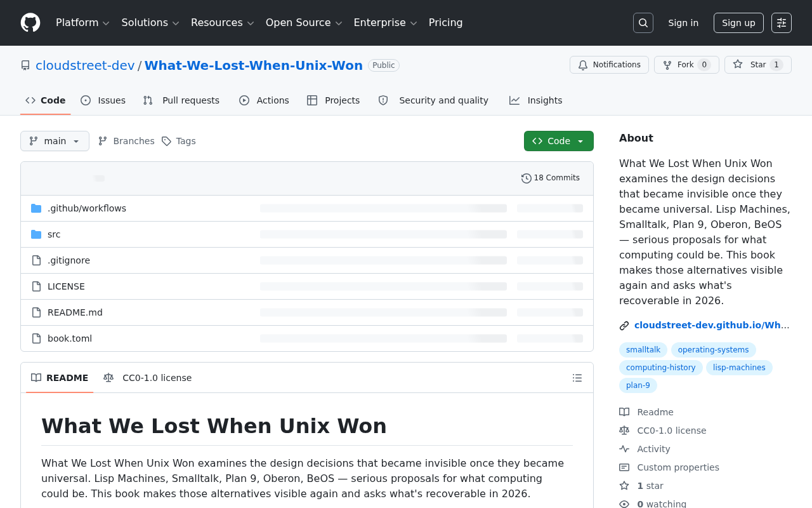
Task: Open the LICENSE file
Action: coord(66,286)
